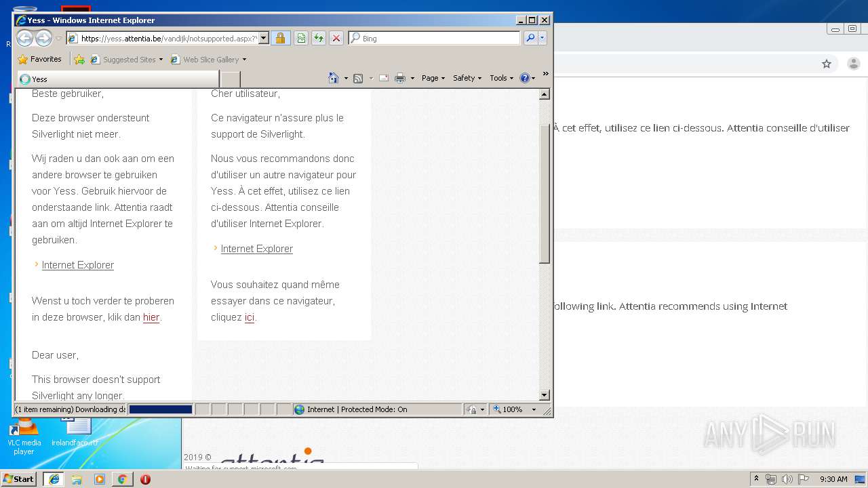Screen dimensions: 868x488
Task: Click the red shield taskbar icon
Action: (145, 479)
